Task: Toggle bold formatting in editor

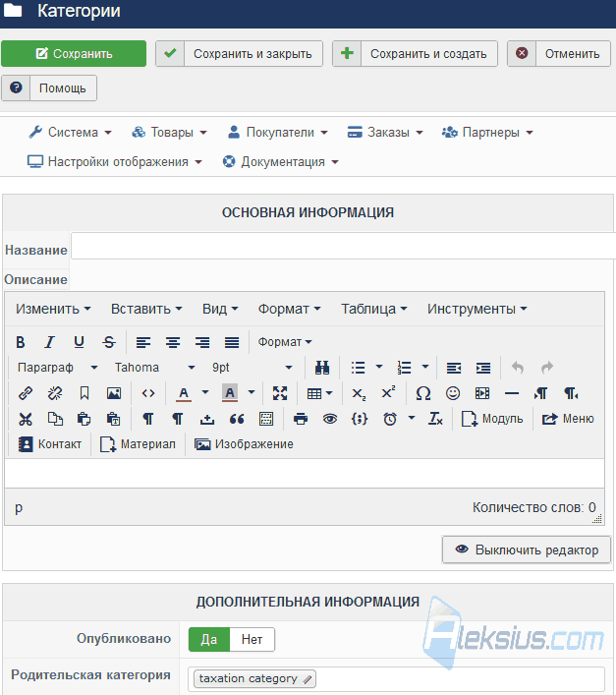Action: tap(21, 342)
